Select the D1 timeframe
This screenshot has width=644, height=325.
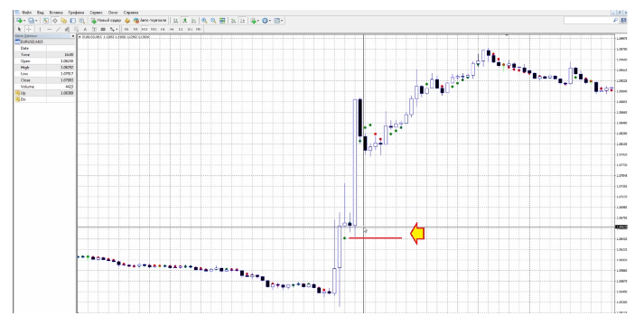[x=181, y=29]
